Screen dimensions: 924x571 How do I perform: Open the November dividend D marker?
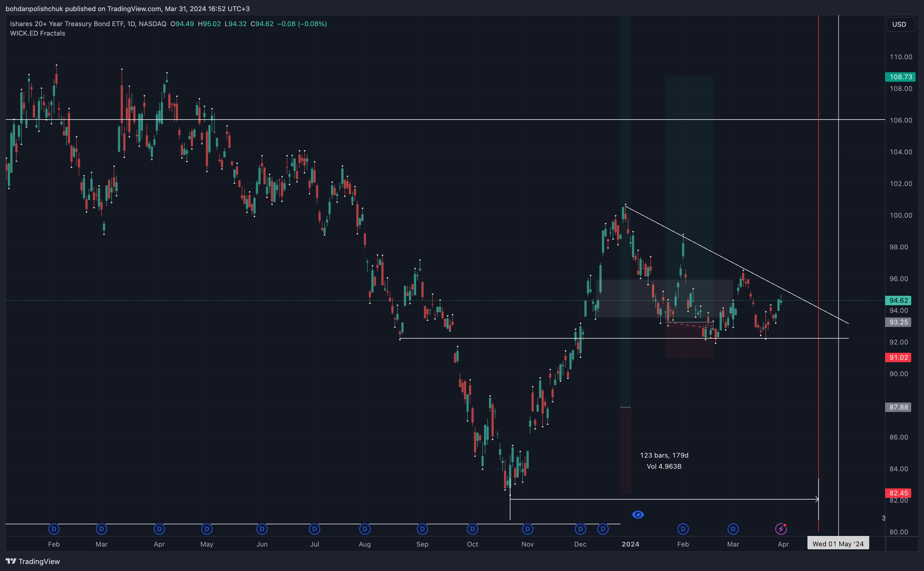tap(527, 529)
